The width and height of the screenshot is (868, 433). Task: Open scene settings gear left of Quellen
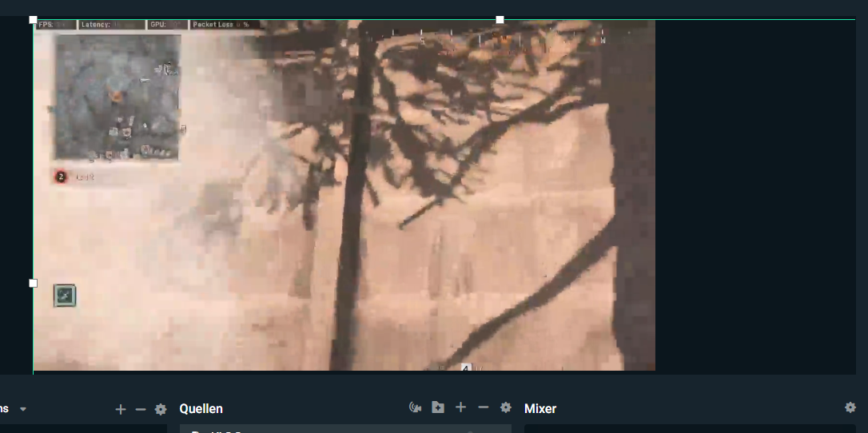(161, 409)
